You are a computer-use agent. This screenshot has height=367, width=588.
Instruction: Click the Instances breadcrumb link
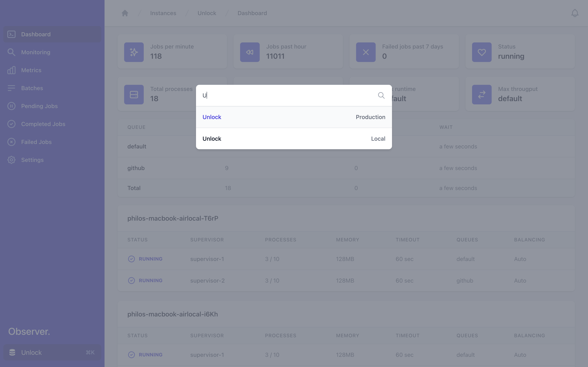(163, 13)
